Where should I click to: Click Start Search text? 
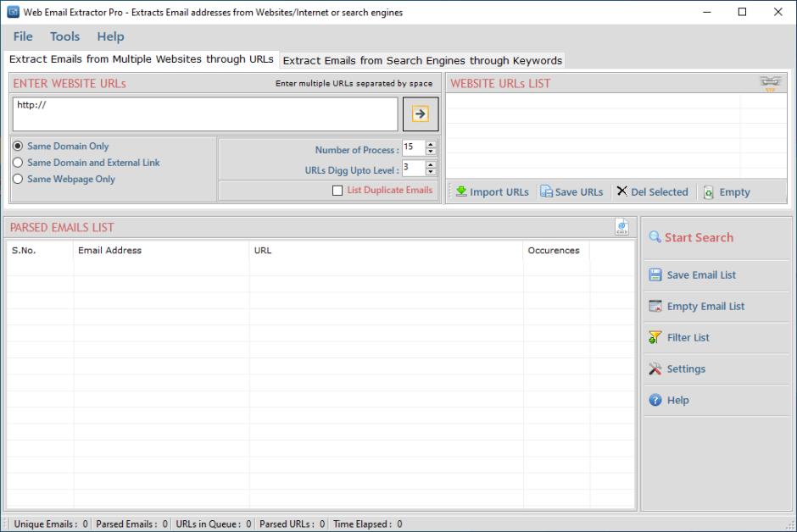coord(699,237)
